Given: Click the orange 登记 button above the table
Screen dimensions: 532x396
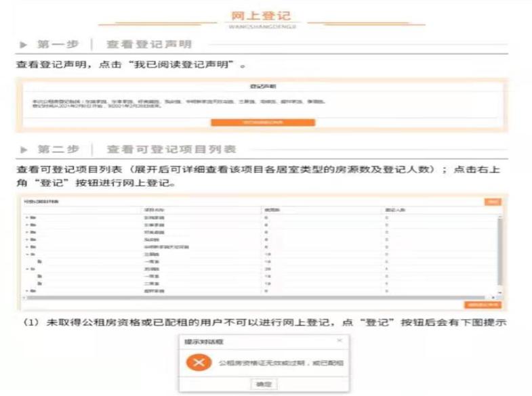Looking at the screenshot, I should 493,202.
